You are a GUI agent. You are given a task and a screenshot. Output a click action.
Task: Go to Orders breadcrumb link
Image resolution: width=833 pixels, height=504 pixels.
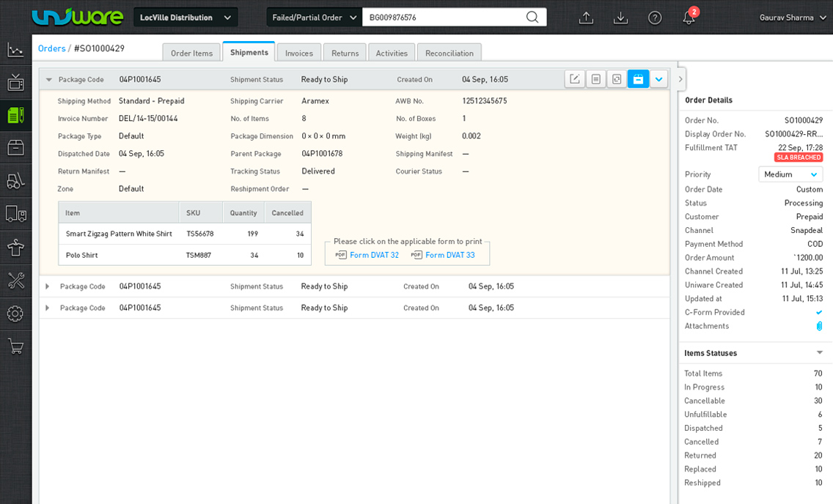tap(51, 48)
